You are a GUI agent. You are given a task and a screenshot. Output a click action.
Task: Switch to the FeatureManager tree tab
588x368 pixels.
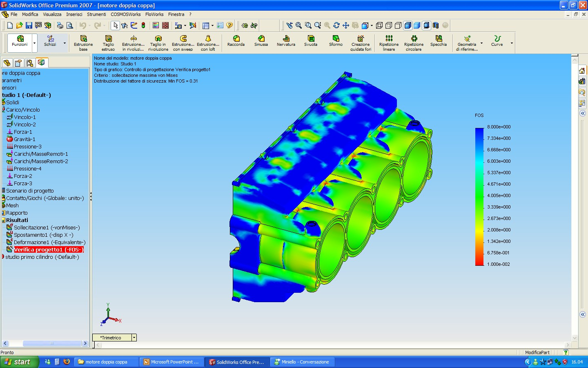7,63
